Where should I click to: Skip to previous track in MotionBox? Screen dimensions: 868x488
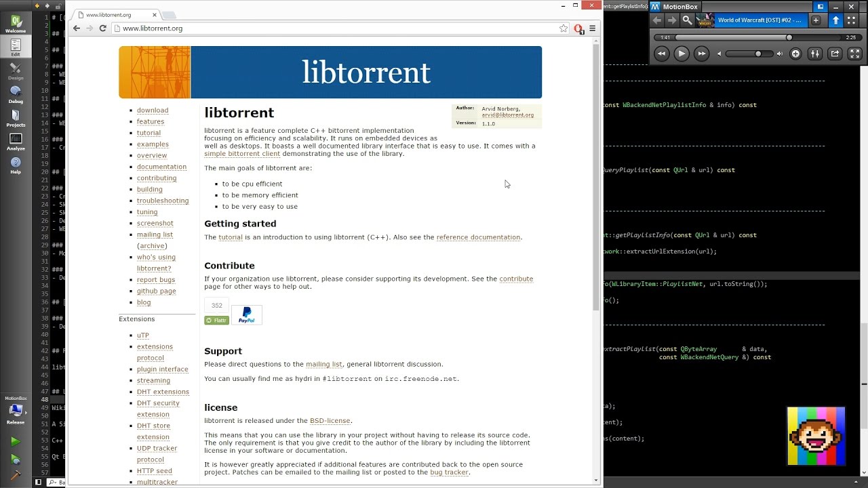pyautogui.click(x=662, y=54)
